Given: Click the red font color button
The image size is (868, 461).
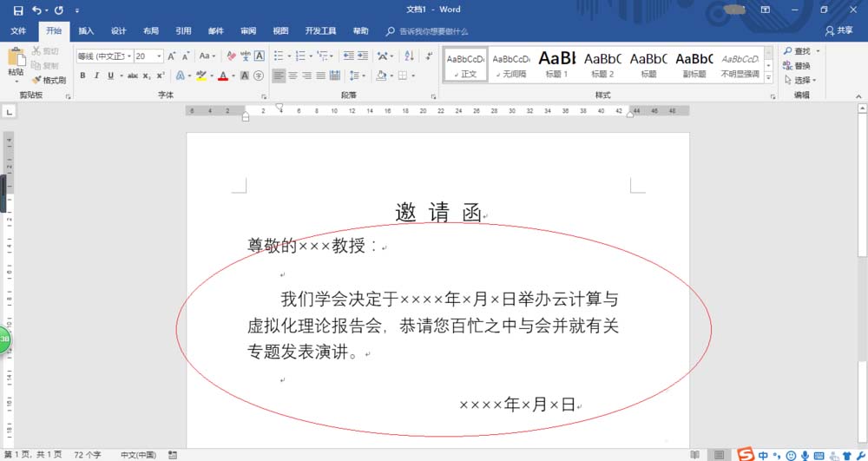Looking at the screenshot, I should [223, 76].
